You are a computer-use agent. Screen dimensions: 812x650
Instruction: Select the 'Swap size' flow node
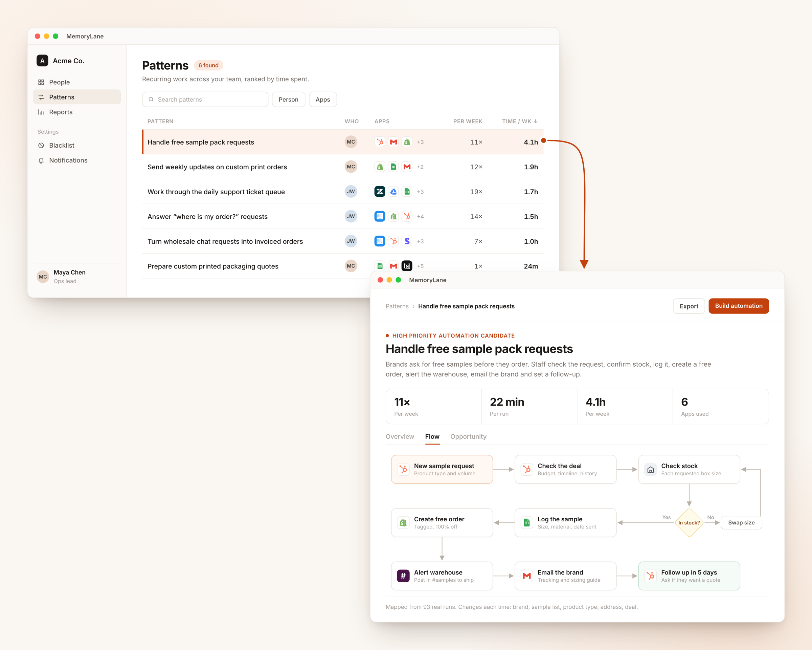pyautogui.click(x=741, y=523)
